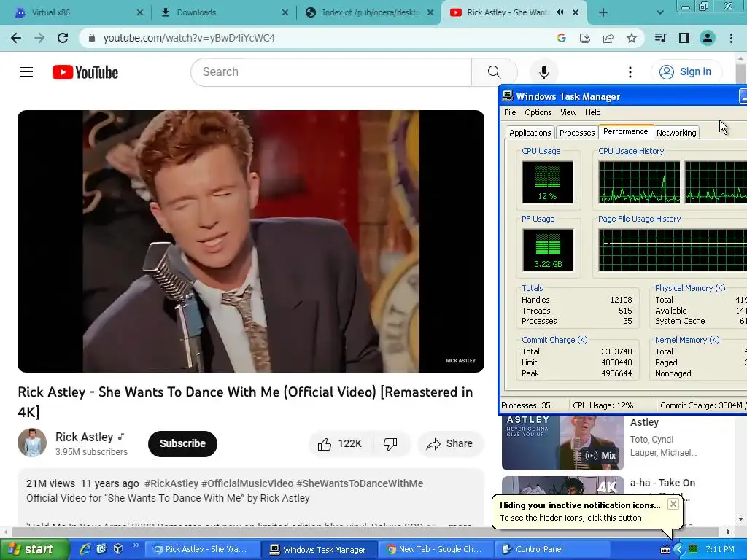Image resolution: width=747 pixels, height=560 pixels.
Task: Click the page horizontal scrollbar
Action: point(365,532)
